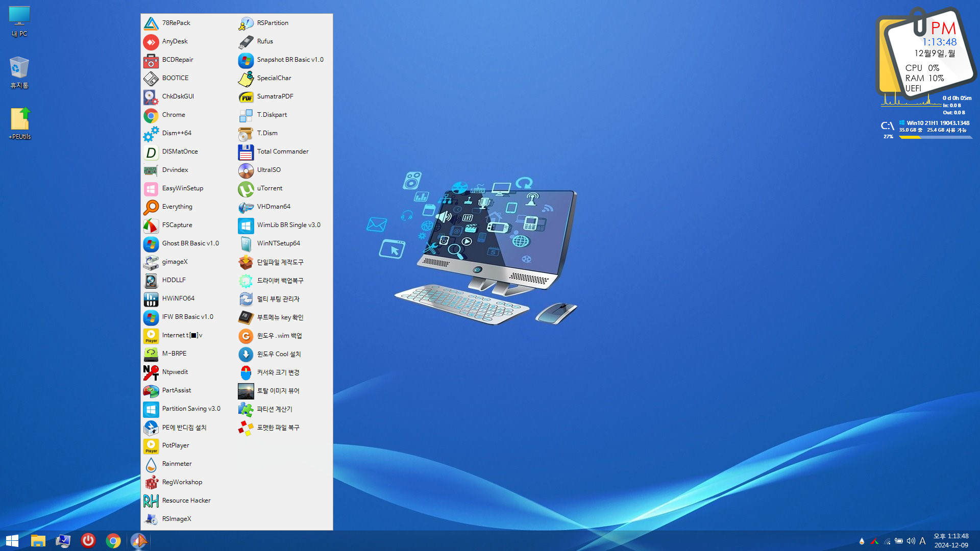The image size is (980, 551).
Task: Click the Windows Start button
Action: [x=12, y=541]
